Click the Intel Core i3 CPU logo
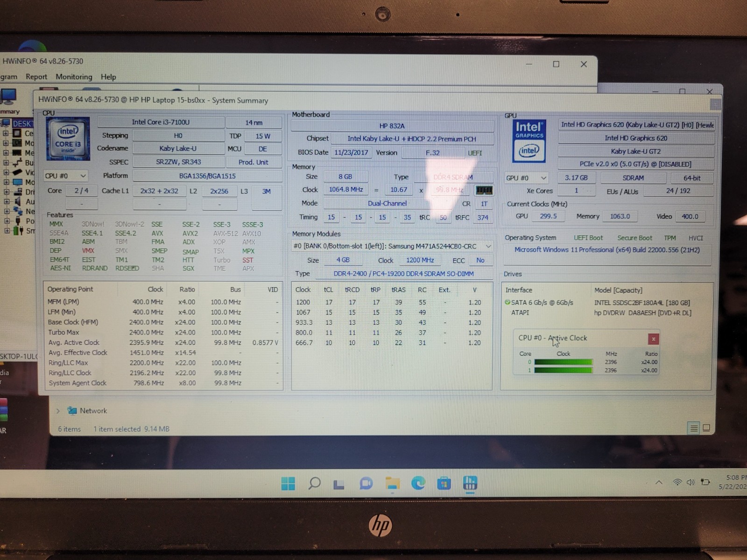 pos(68,139)
